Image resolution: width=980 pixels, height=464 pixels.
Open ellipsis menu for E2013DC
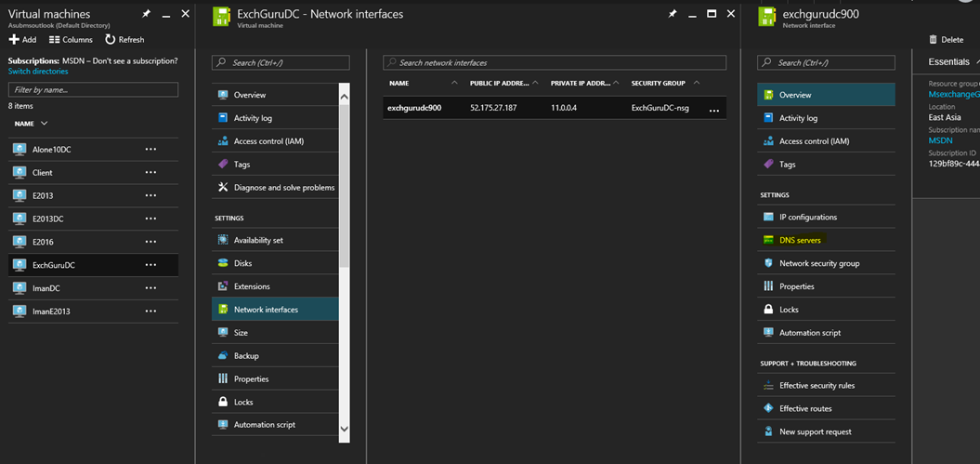(x=150, y=219)
